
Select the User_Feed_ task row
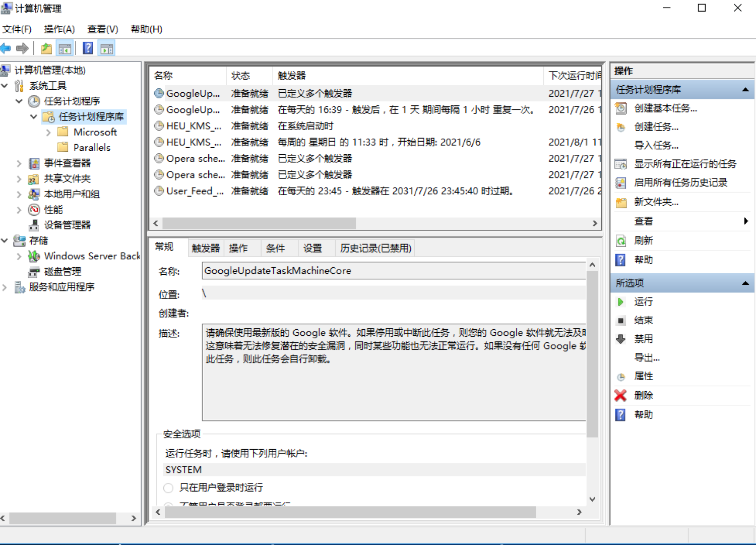click(375, 191)
